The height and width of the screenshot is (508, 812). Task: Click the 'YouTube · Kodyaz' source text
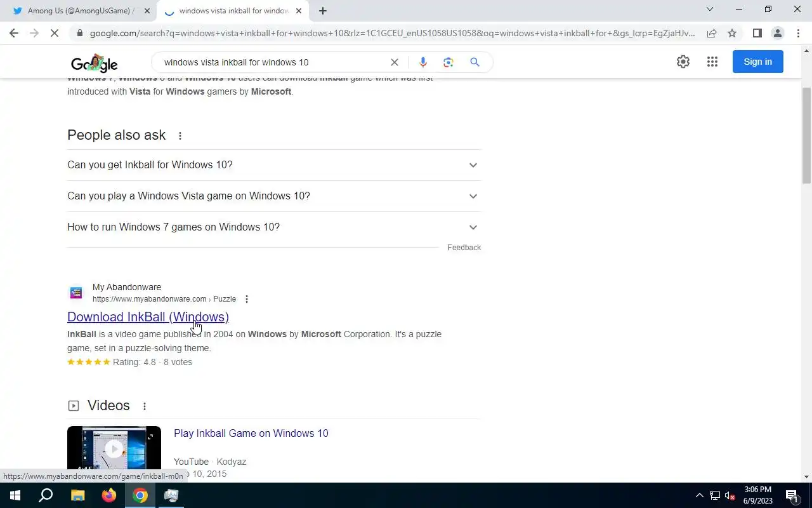(210, 462)
